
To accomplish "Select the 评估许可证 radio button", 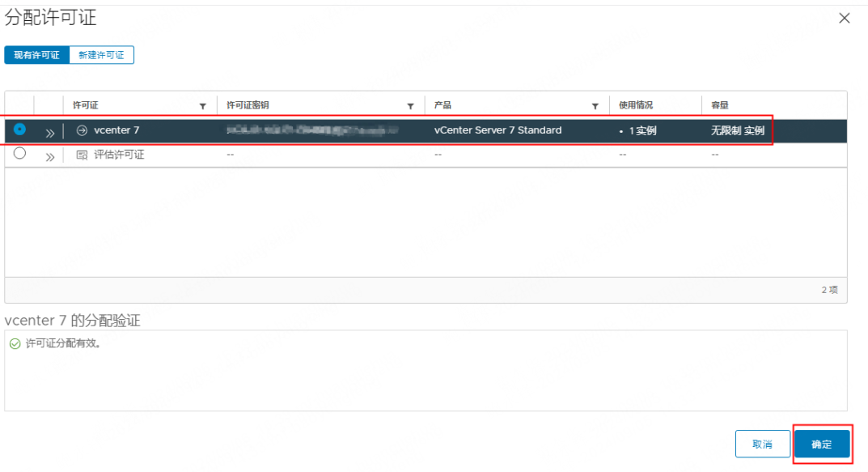I will 20,154.
